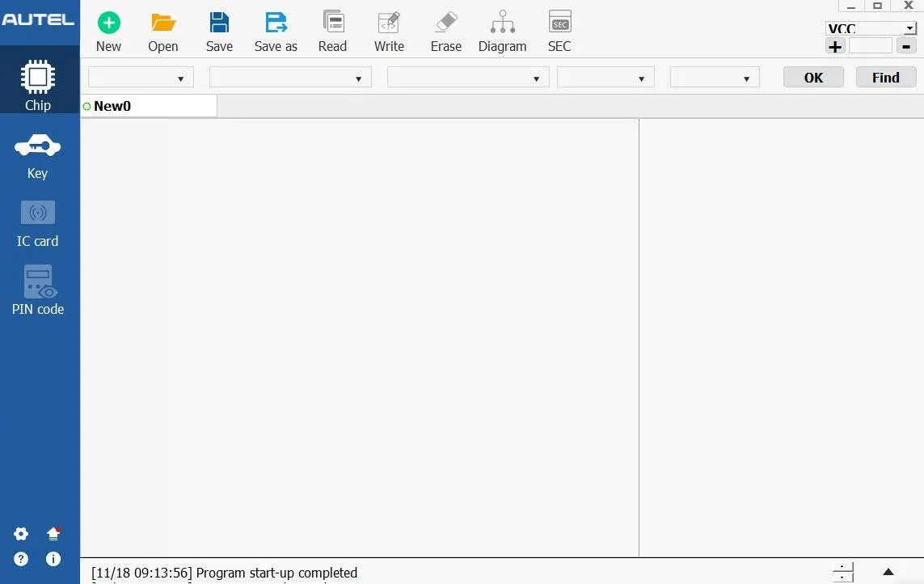Expand the second filter dropdown
The image size is (924, 584).
290,78
